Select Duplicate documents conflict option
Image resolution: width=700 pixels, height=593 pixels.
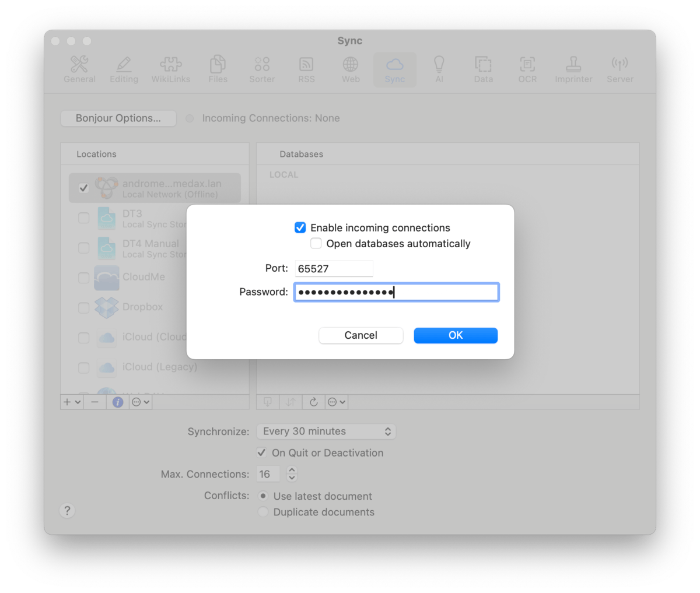point(264,512)
